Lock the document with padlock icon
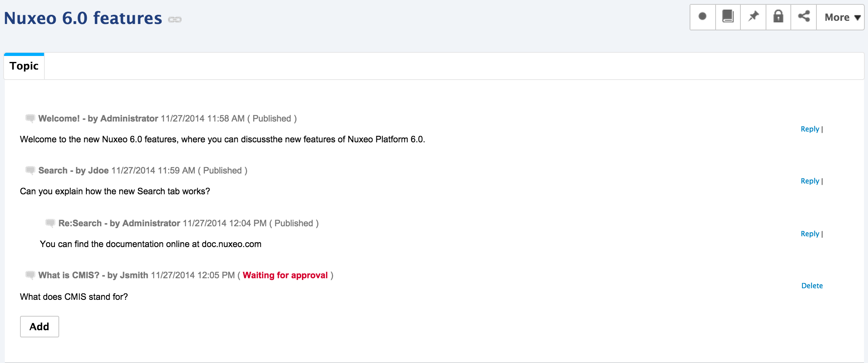 tap(778, 17)
